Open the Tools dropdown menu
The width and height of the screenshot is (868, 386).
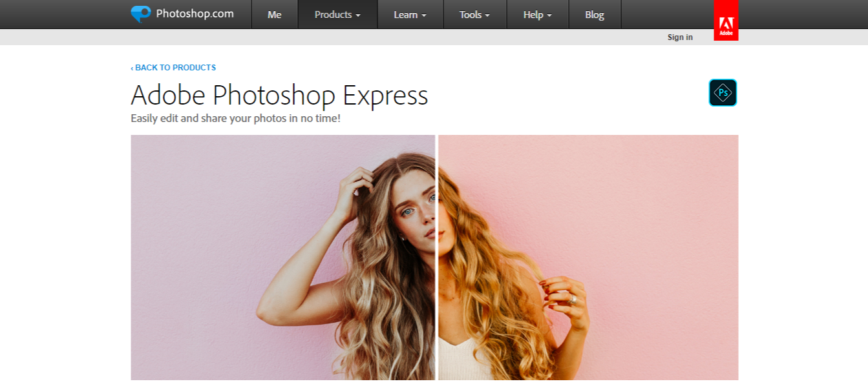474,14
